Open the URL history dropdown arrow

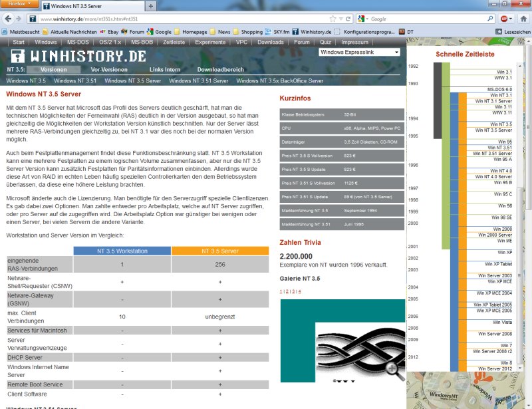click(x=341, y=19)
